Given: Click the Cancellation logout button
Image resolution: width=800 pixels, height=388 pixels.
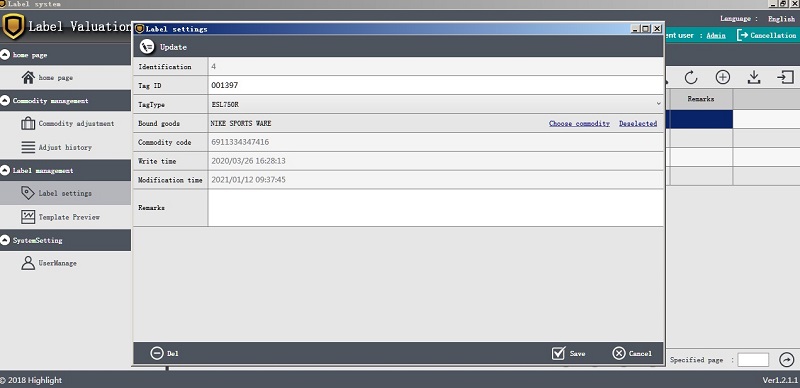Looking at the screenshot, I should tap(766, 35).
